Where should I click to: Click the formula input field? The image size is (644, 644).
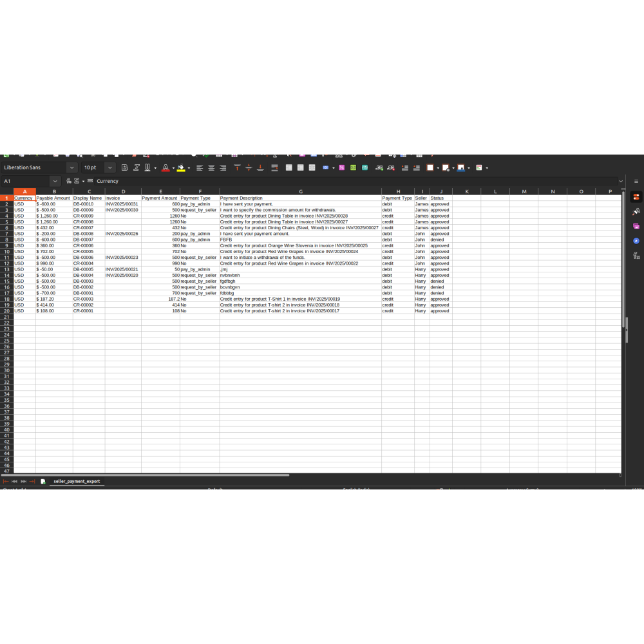[x=354, y=182]
